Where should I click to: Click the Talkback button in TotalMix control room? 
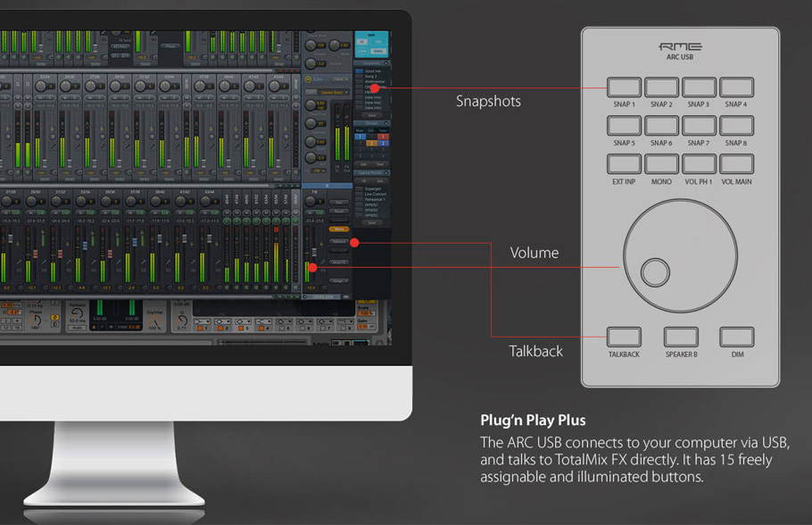tap(339, 241)
